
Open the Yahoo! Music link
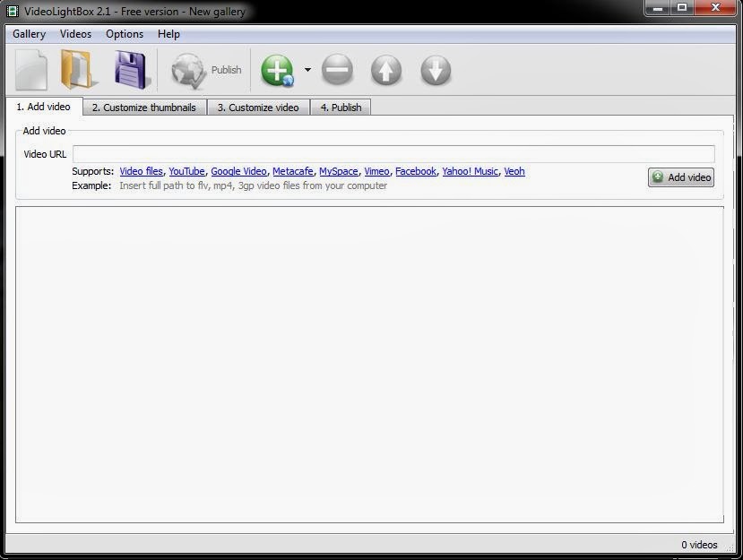pyautogui.click(x=470, y=171)
